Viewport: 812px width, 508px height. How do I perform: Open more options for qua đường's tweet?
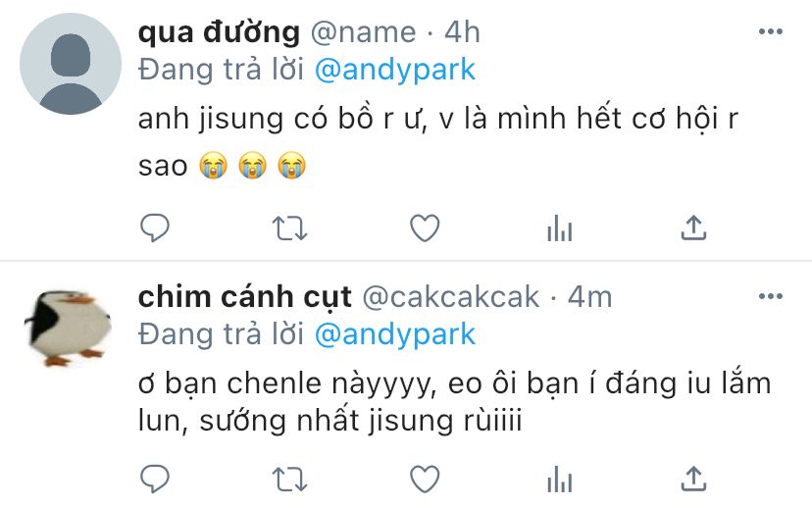click(771, 31)
